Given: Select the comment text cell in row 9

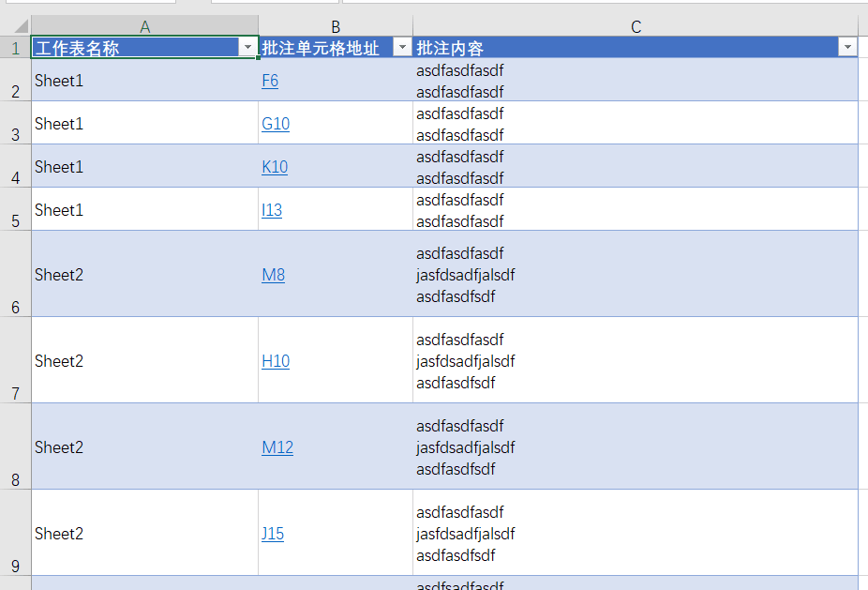Looking at the screenshot, I should pos(636,534).
